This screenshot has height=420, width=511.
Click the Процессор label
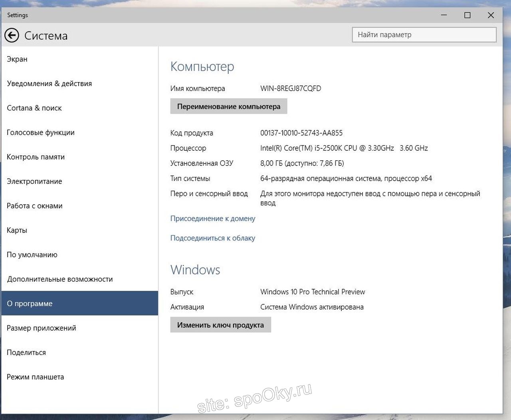(188, 148)
